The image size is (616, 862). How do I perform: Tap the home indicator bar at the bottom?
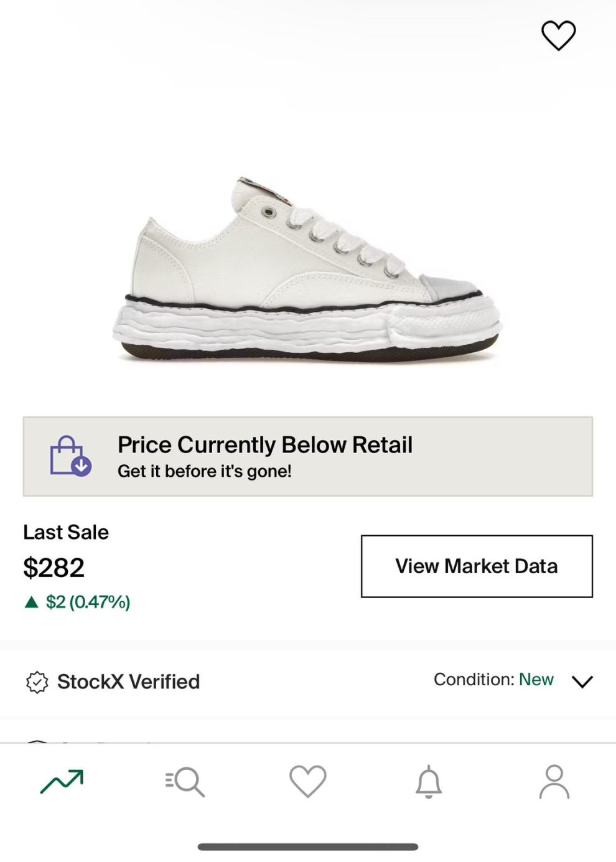[308, 846]
